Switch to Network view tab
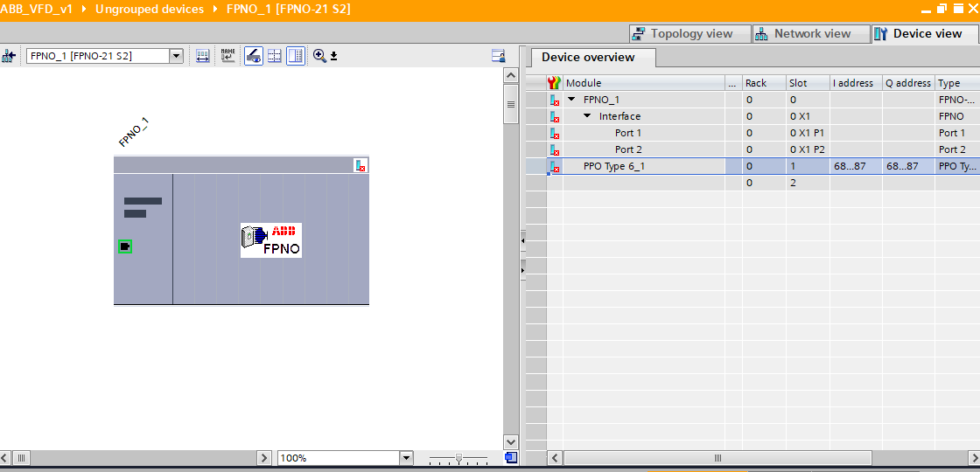The width and height of the screenshot is (980, 472). pyautogui.click(x=810, y=34)
